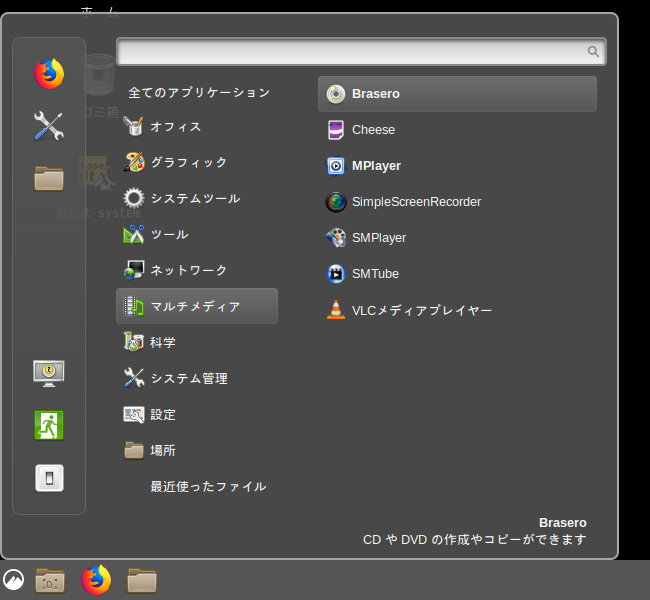Click the SimpleScreenRecorder lens icon
The image size is (650, 600).
pos(336,202)
